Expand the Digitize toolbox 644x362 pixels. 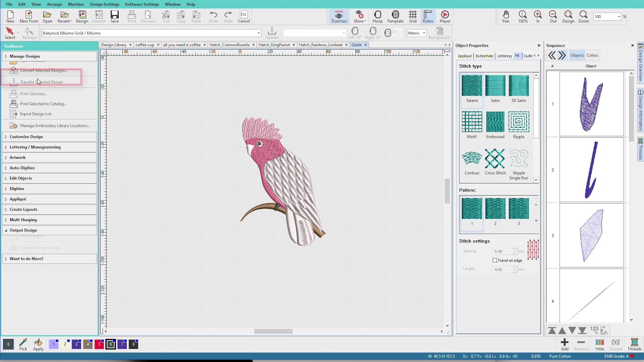pos(49,189)
